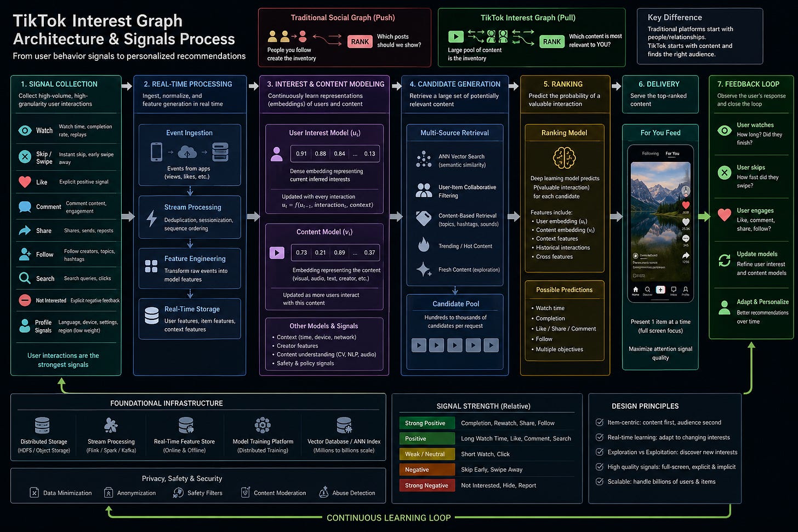Toggle the Real-time learning checkmark
Viewport: 798px width, 532px height.
pyautogui.click(x=600, y=437)
